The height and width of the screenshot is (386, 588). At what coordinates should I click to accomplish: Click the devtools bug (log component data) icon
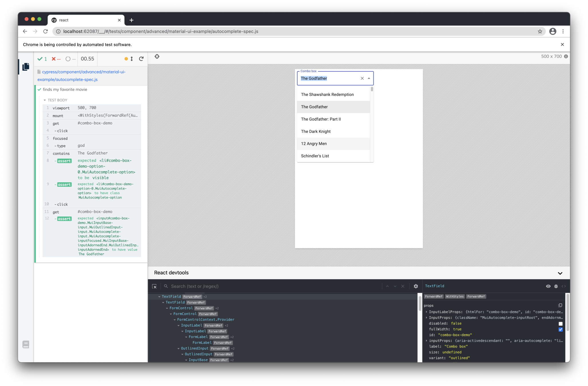(556, 286)
